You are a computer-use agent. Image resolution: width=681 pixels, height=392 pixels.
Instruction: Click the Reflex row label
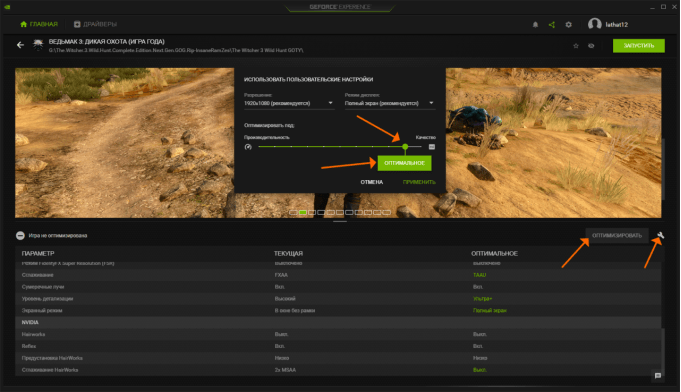pyautogui.click(x=29, y=346)
